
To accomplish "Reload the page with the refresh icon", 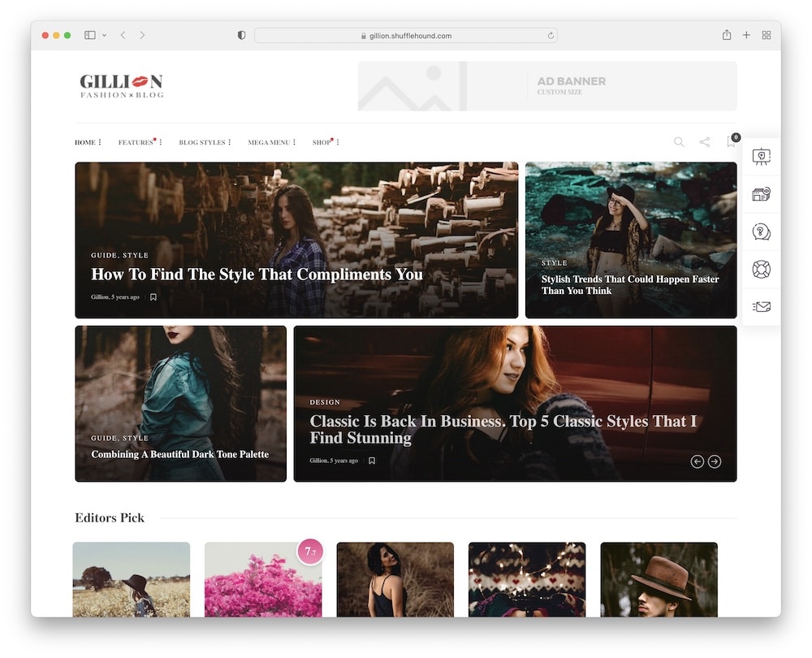I will pos(551,36).
